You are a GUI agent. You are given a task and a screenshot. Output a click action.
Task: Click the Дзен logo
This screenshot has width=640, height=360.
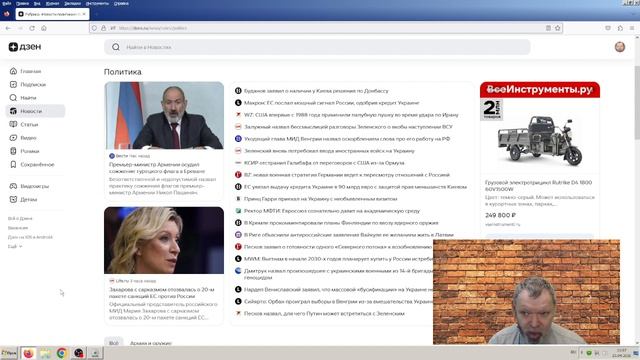click(25, 47)
